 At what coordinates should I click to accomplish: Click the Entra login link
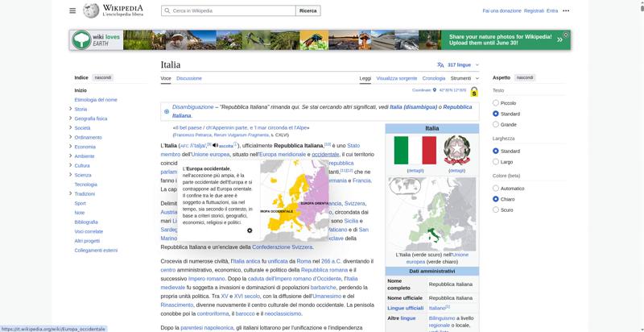pyautogui.click(x=552, y=10)
